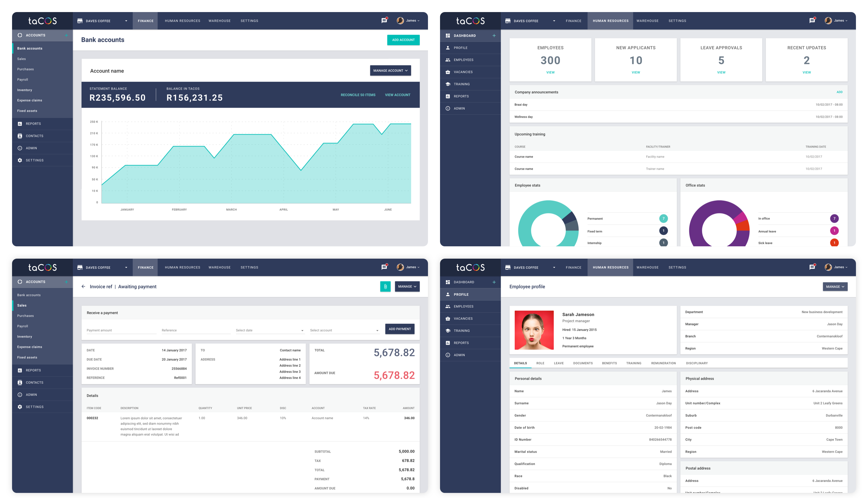
Task: Click Training graduation cap icon on Employee profile sidebar
Action: click(x=448, y=330)
